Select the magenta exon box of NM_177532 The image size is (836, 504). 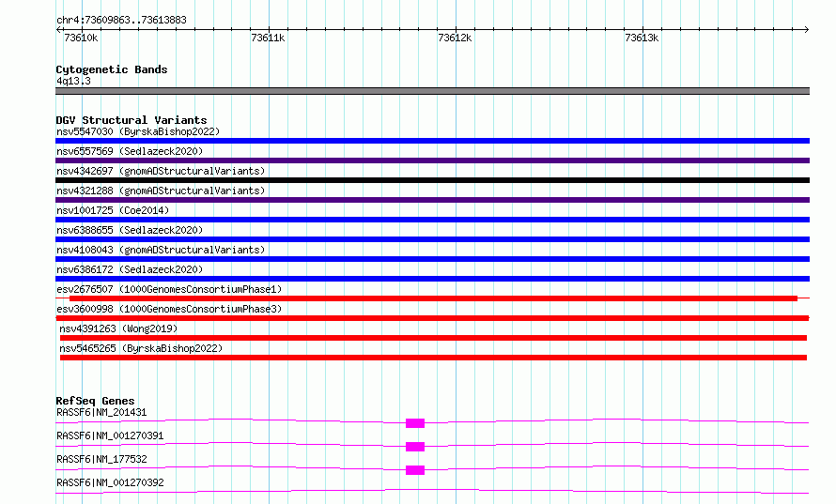click(x=415, y=470)
